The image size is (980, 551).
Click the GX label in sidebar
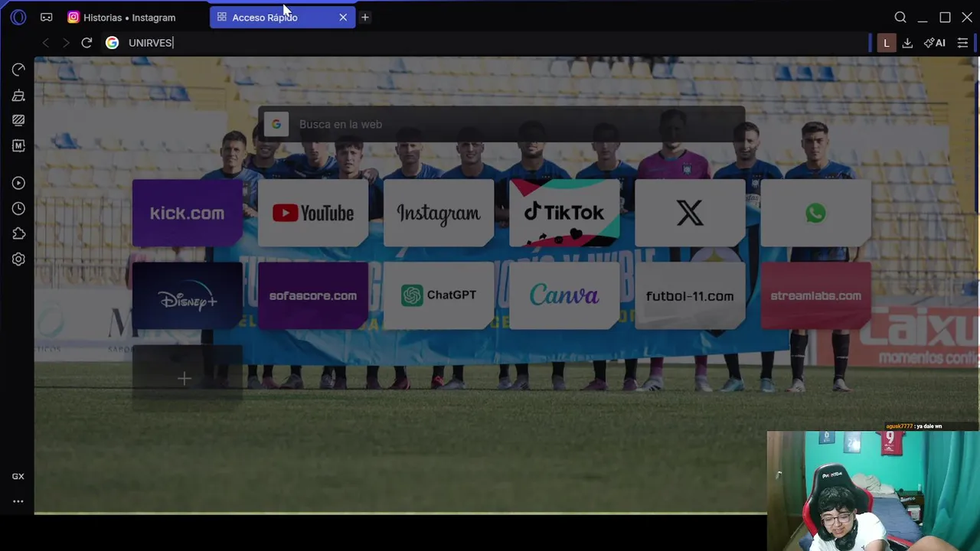(18, 476)
